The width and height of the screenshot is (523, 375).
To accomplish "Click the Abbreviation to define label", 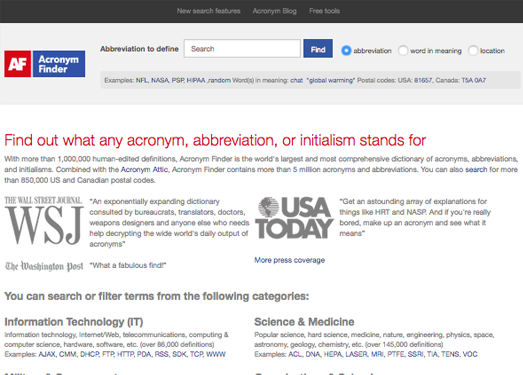I will 139,49.
